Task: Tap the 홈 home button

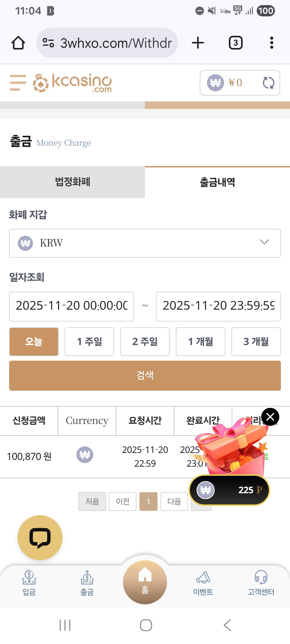Action: pos(145,582)
